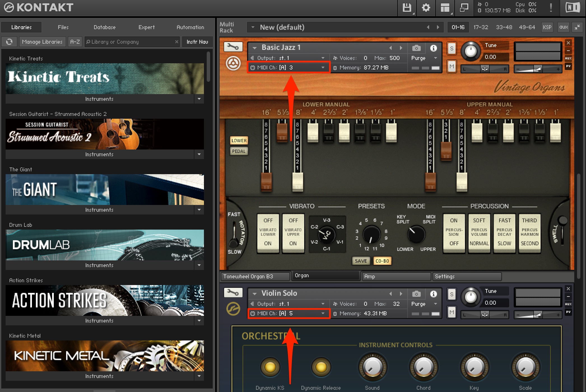Screen dimensions: 586x392
Task: Open the organ Settings tab
Action: pyautogui.click(x=467, y=276)
